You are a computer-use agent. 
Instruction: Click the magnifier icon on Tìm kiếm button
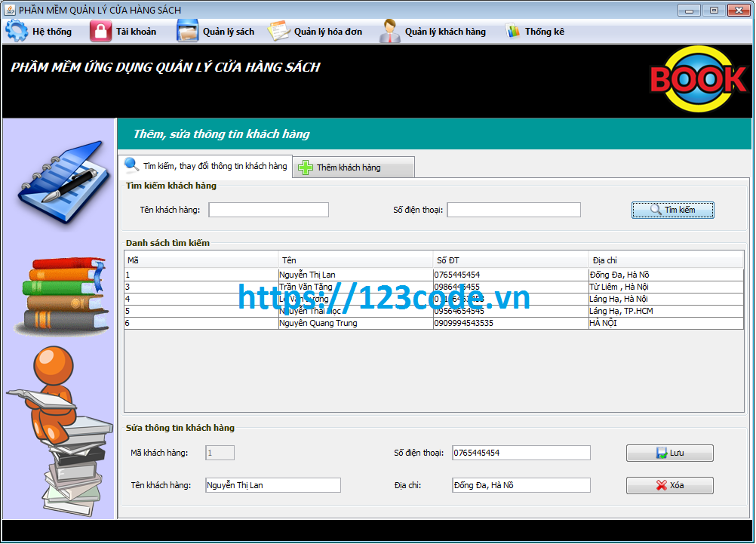(x=656, y=210)
